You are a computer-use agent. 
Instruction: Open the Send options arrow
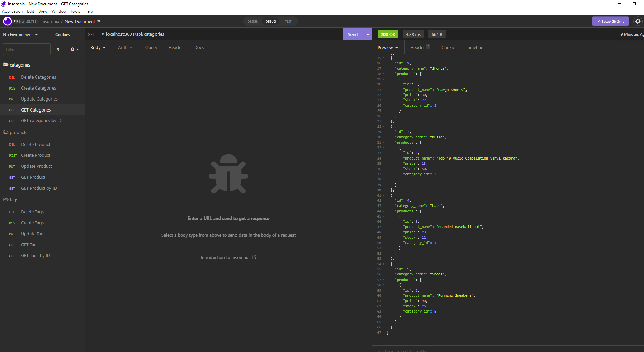pos(367,34)
